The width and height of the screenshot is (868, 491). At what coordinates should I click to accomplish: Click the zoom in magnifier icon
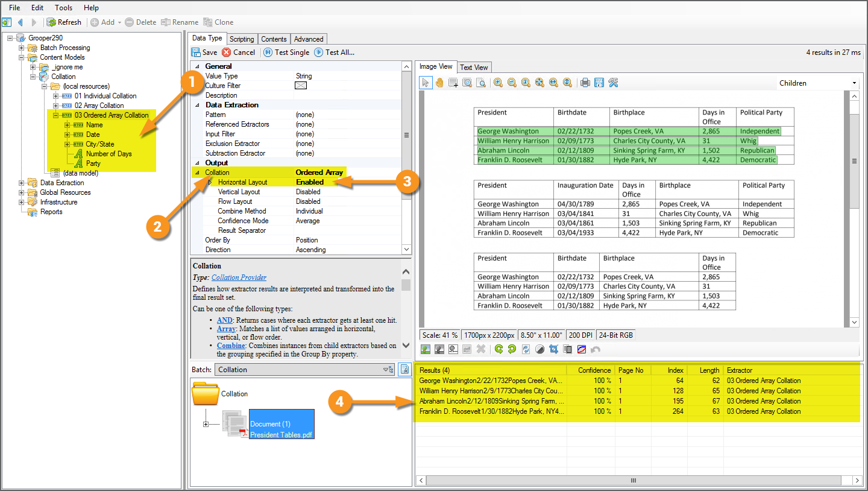coord(498,83)
